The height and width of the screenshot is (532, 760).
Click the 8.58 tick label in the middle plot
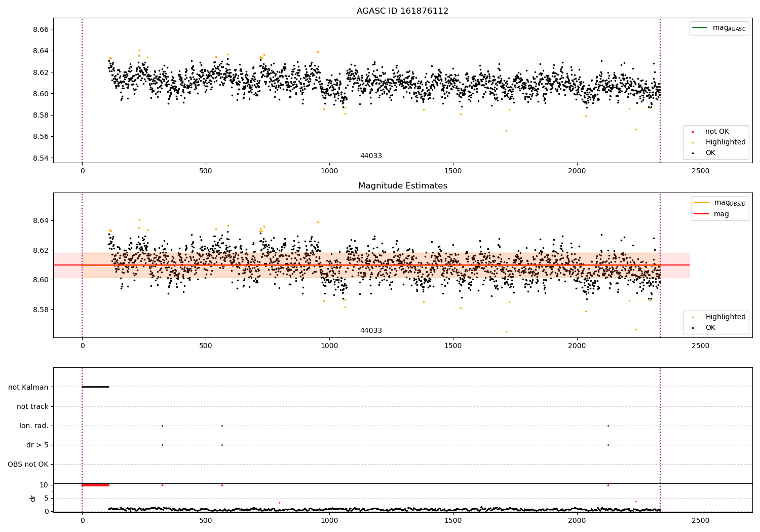(x=41, y=310)
